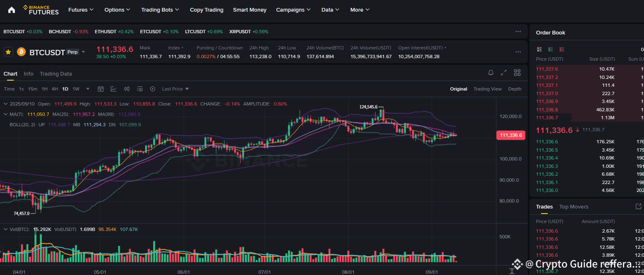Open the Last Price dropdown

[x=176, y=89]
